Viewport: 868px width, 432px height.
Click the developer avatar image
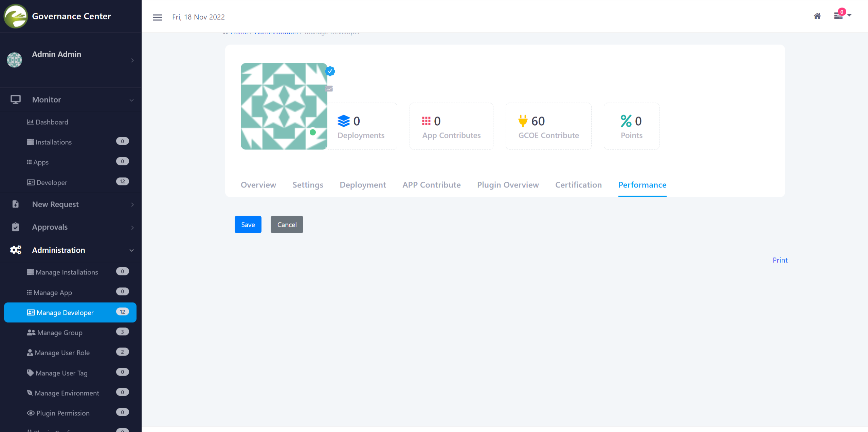(284, 106)
